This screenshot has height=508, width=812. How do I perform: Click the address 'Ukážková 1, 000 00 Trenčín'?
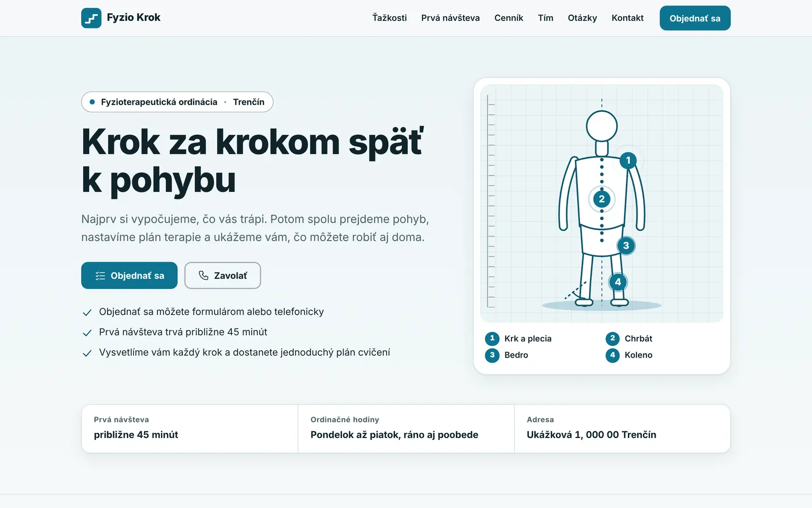591,435
